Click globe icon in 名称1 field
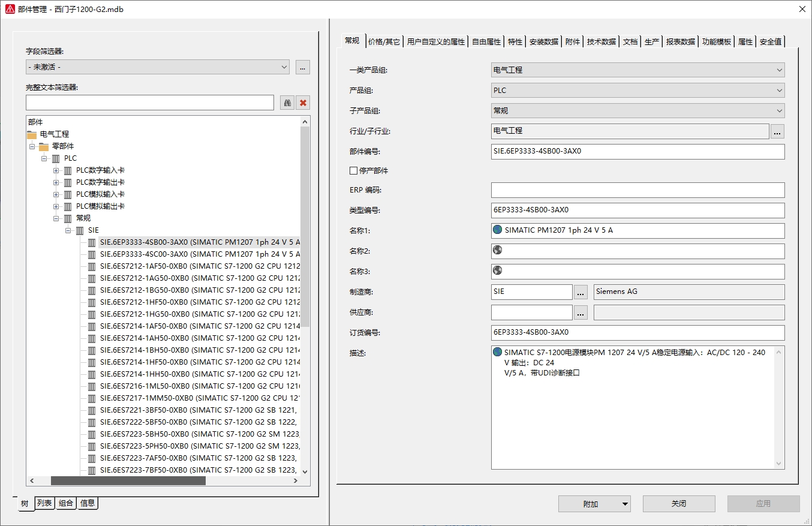Image resolution: width=812 pixels, height=526 pixels. click(x=497, y=230)
